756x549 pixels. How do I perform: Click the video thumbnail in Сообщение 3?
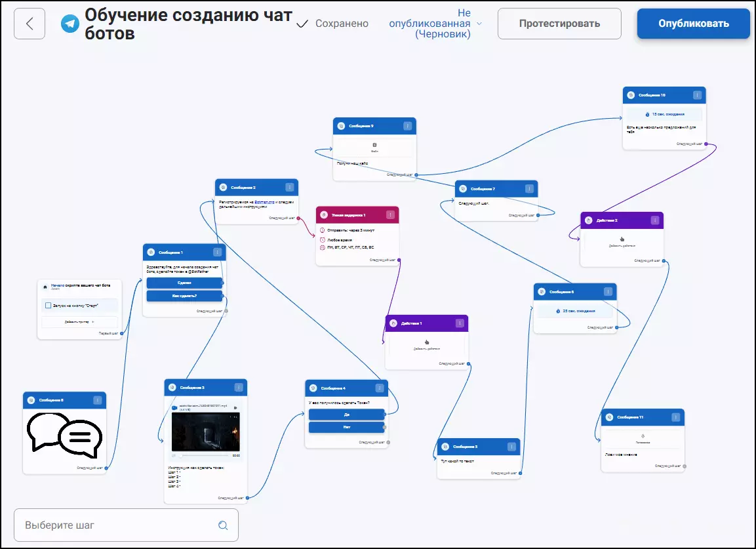[x=205, y=432]
